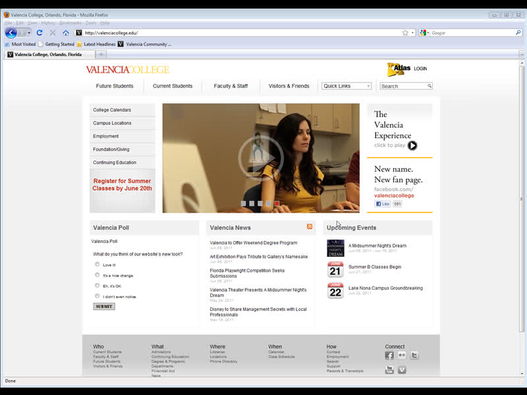Click the Valencia Experience play icon

(x=412, y=145)
